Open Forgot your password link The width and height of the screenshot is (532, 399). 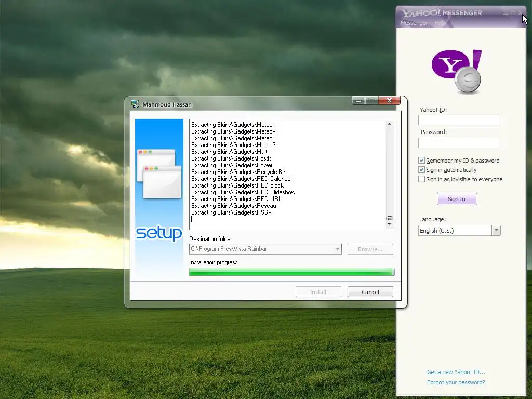456,382
